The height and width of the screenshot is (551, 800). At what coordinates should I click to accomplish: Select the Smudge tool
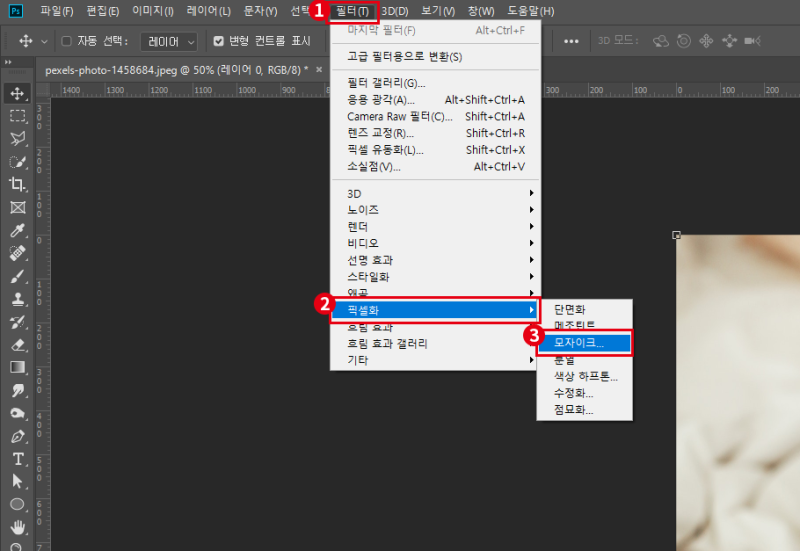coord(17,390)
